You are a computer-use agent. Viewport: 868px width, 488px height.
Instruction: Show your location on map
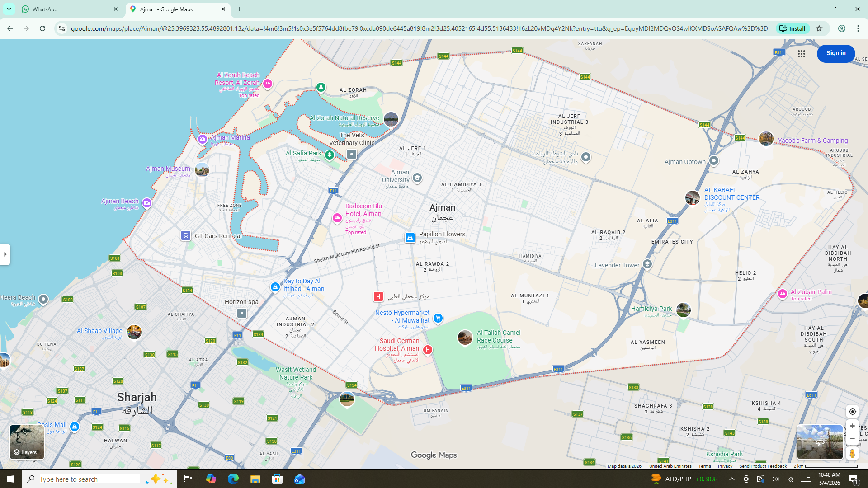coord(853,412)
